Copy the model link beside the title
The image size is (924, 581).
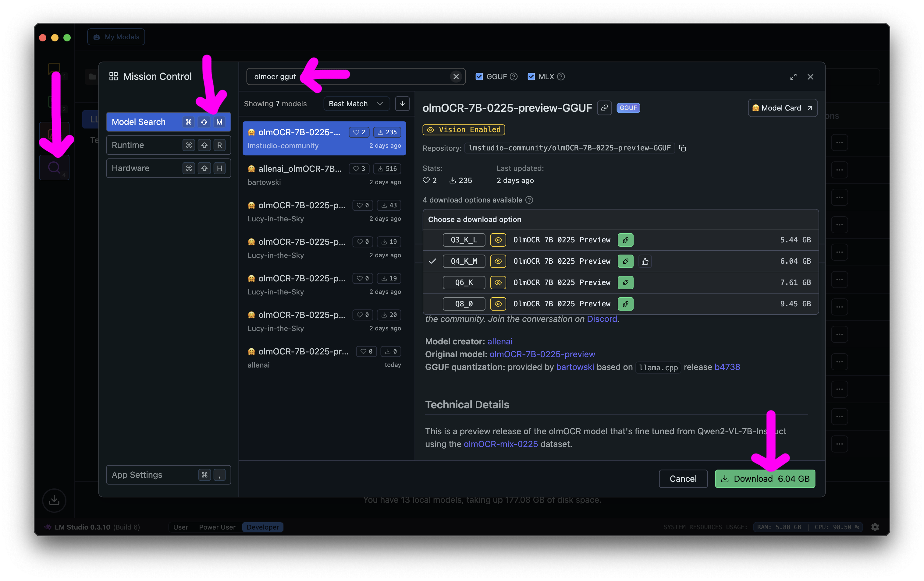click(604, 108)
